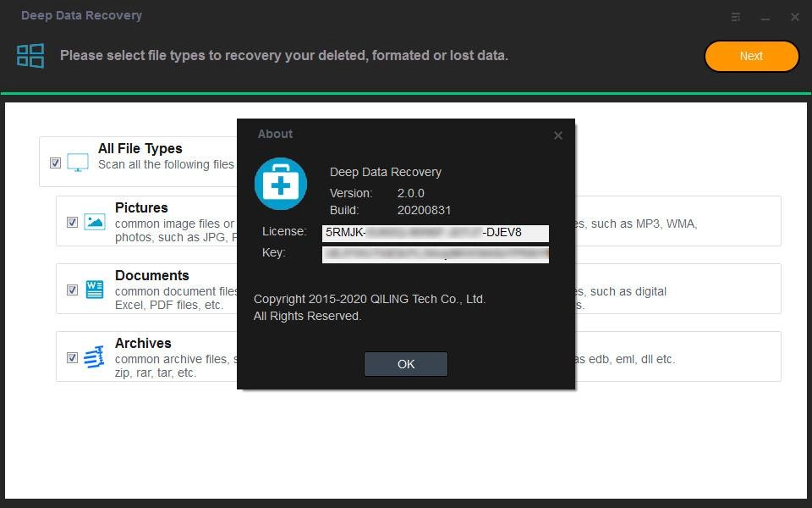Click the License code field
Screen dimensions: 812x508
tap(436, 233)
